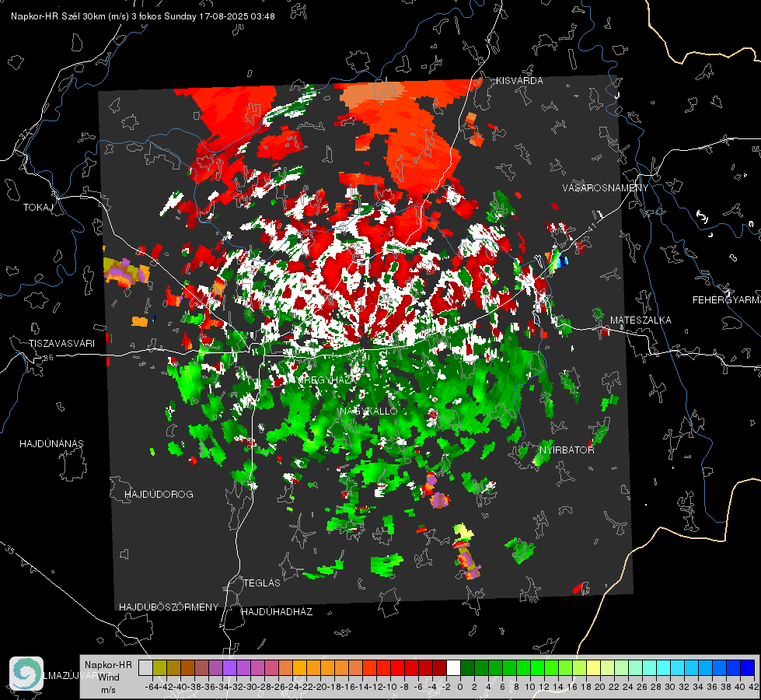The width and height of the screenshot is (761, 700).
Task: Select the NAGYKÁLLÓ label on radar
Action: [x=368, y=411]
